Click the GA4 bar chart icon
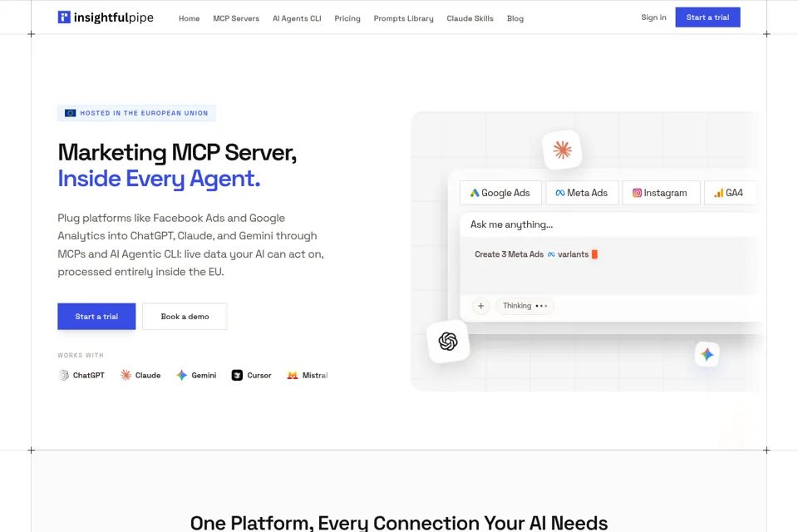Image resolution: width=798 pixels, height=532 pixels. [x=718, y=193]
